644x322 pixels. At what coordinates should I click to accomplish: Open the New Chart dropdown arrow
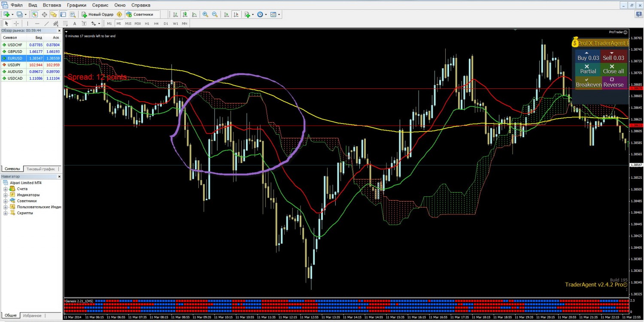pyautogui.click(x=12, y=14)
